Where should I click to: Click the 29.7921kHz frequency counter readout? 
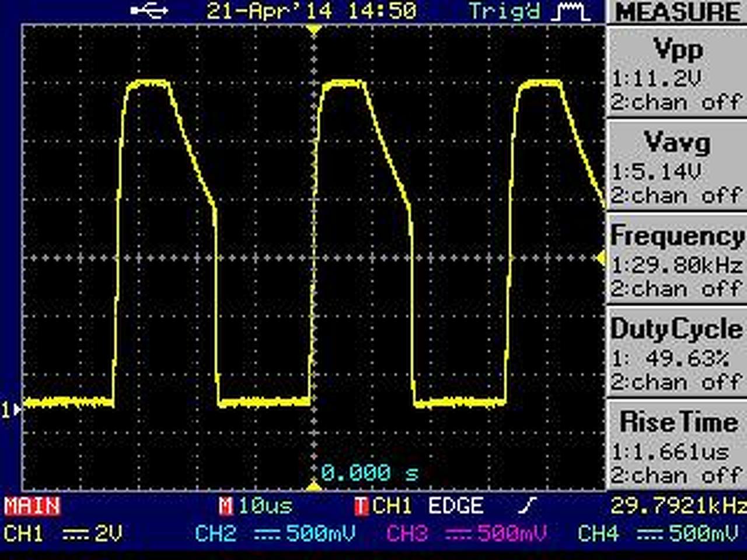678,506
